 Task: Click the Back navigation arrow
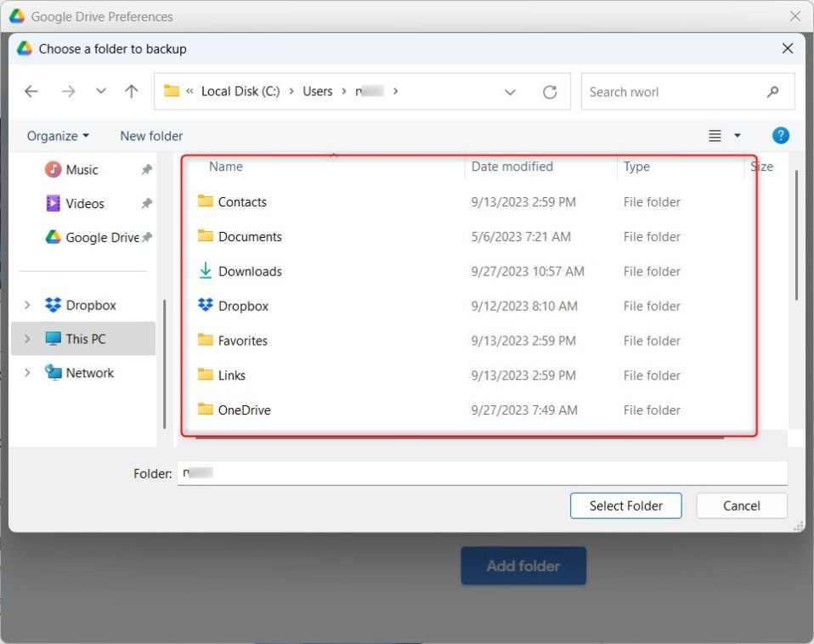(x=31, y=92)
